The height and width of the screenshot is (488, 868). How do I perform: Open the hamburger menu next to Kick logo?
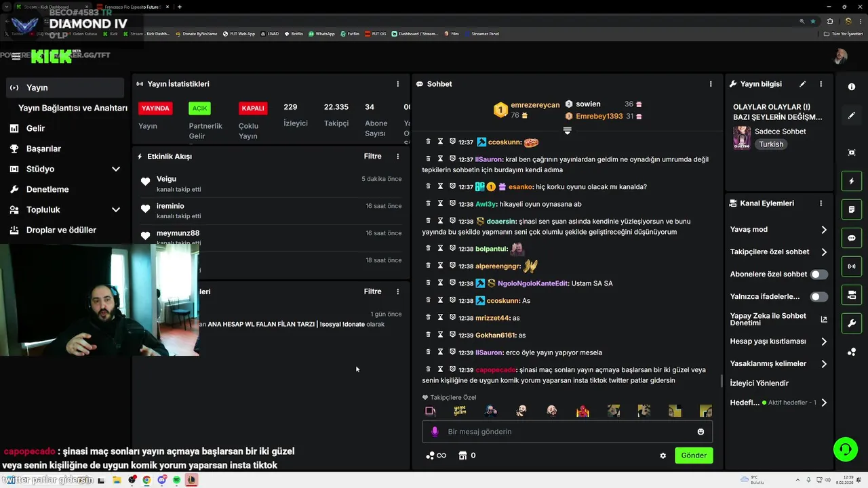click(x=16, y=56)
